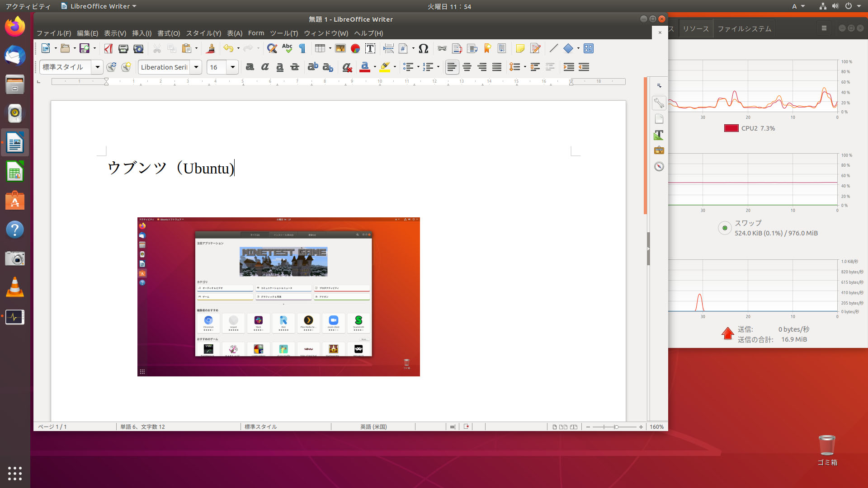Open the highlighting color dropdown arrow
The image size is (868, 488).
pos(395,67)
